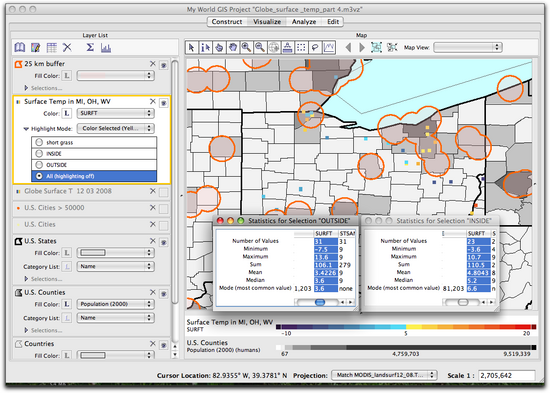Open the layer table icon
Image resolution: width=550 pixels, height=393 pixels.
pyautogui.click(x=52, y=47)
